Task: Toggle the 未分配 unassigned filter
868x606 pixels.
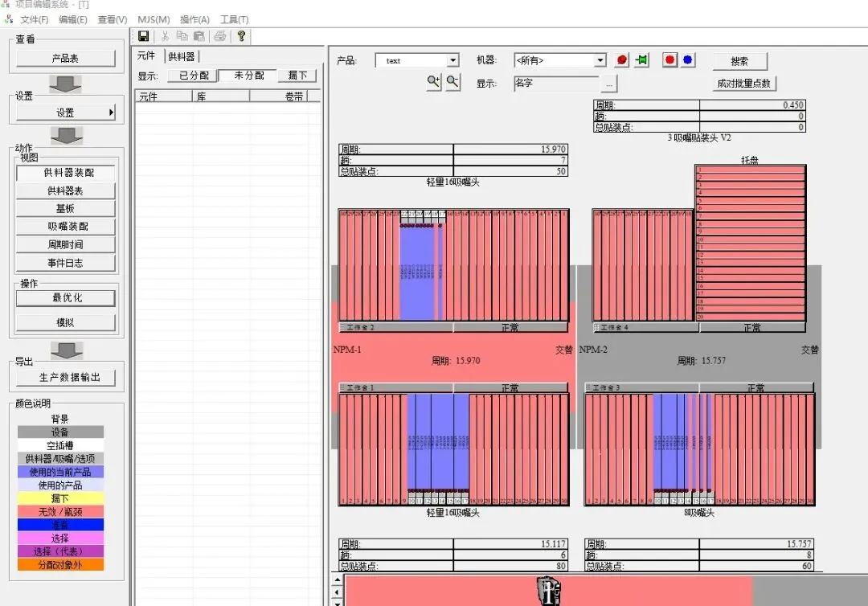Action: pos(248,76)
